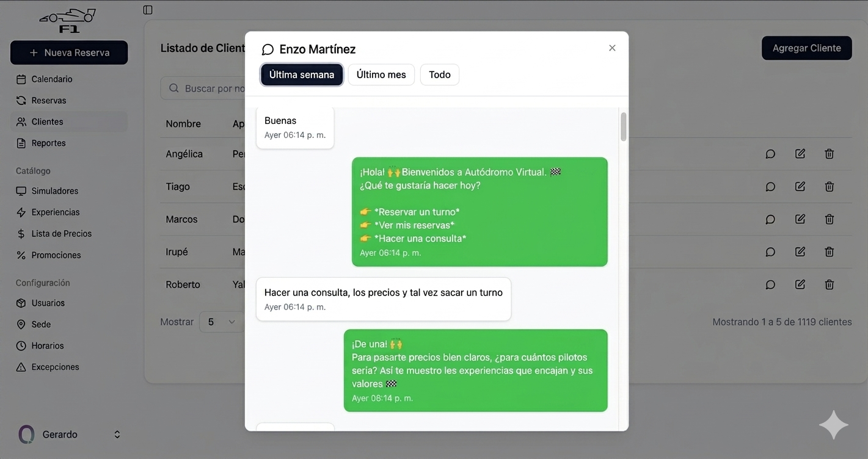
Task: Select the Último mes filter
Action: pyautogui.click(x=381, y=74)
